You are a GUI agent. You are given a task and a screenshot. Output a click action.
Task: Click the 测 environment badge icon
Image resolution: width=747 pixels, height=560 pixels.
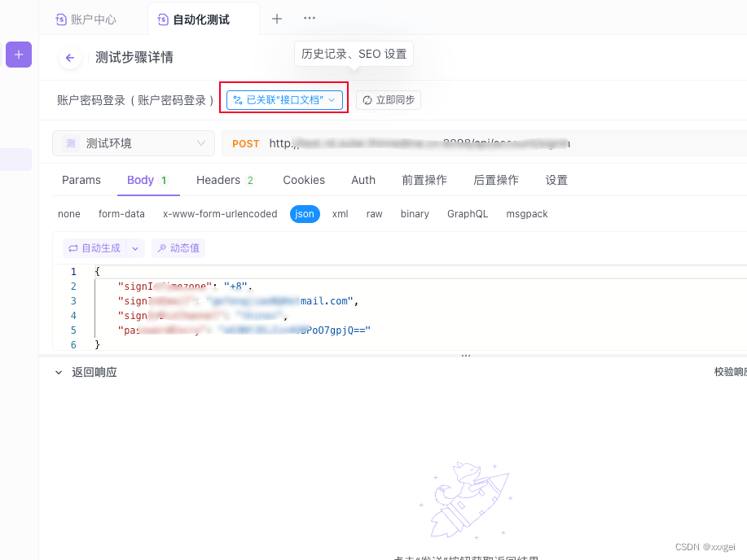click(x=71, y=143)
